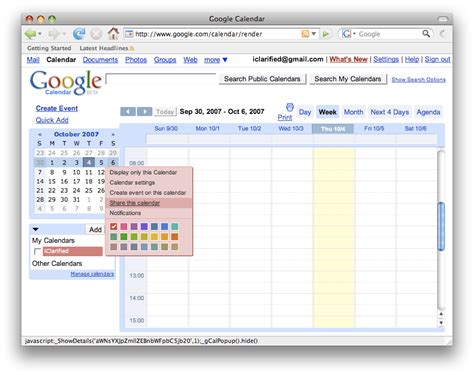This screenshot has height=375, width=474.
Task: Click the RSS feed icon in address bar
Action: [x=305, y=34]
